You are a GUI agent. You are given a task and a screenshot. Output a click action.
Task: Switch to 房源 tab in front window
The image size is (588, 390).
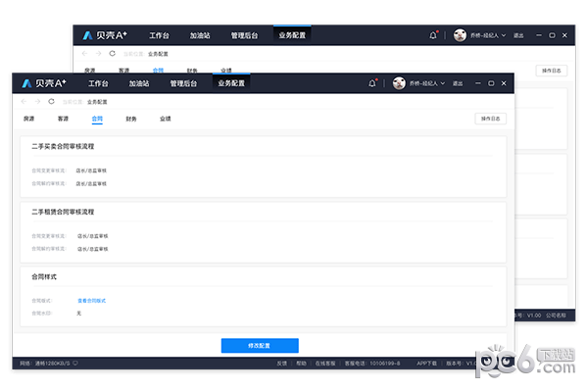coord(28,119)
